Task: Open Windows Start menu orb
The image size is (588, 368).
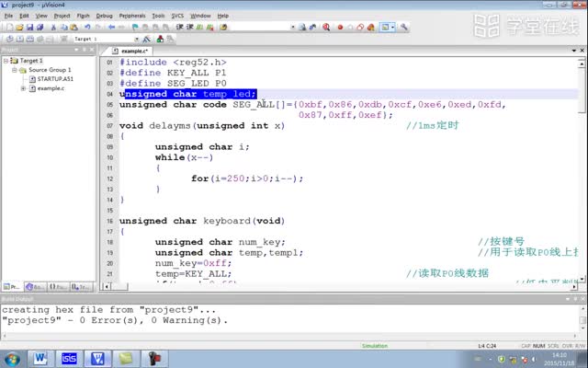Action: (12, 360)
